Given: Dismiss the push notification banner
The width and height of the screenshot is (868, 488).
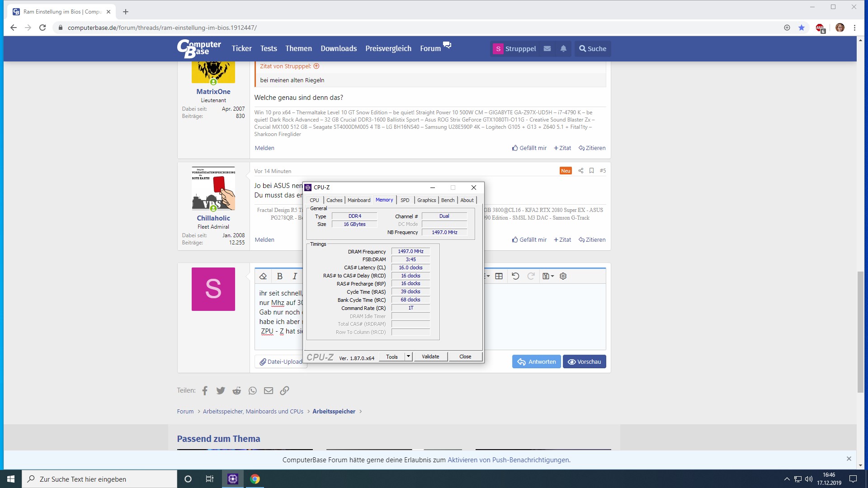Looking at the screenshot, I should pos(849,459).
